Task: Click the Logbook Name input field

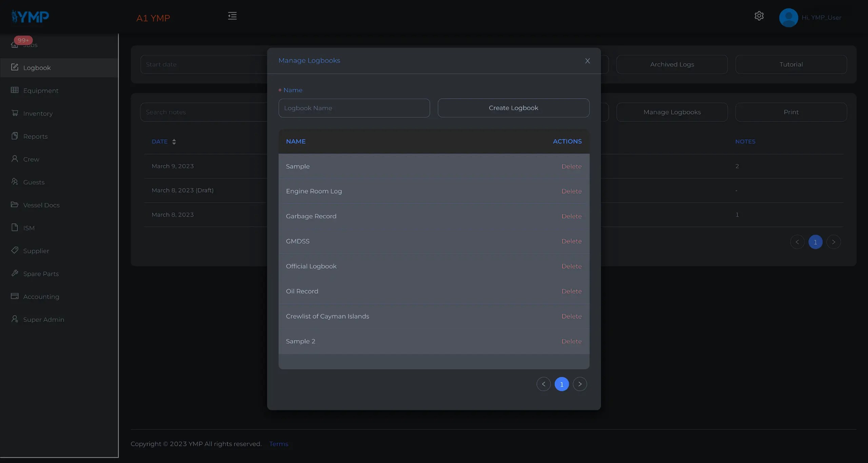Action: [354, 108]
